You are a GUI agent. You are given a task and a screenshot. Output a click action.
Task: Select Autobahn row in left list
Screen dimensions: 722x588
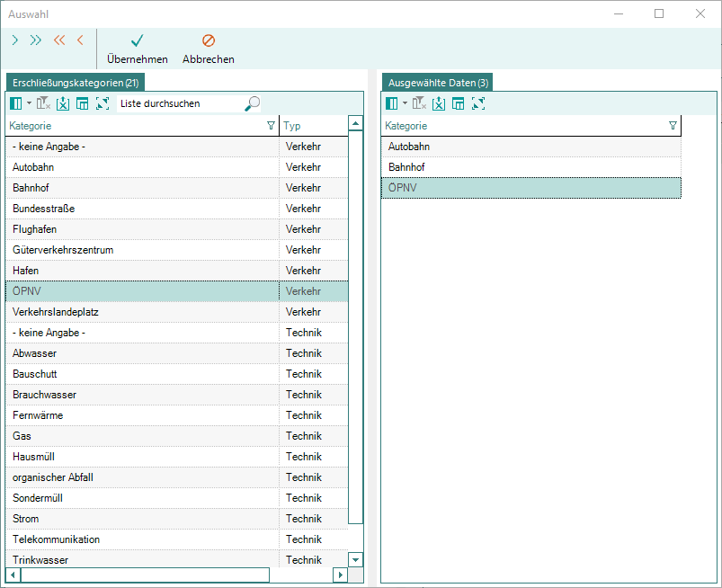177,167
